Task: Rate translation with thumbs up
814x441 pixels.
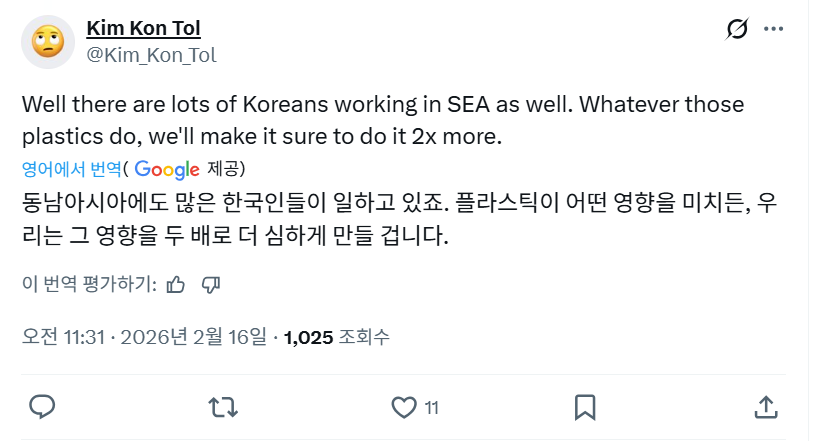Action: click(176, 284)
